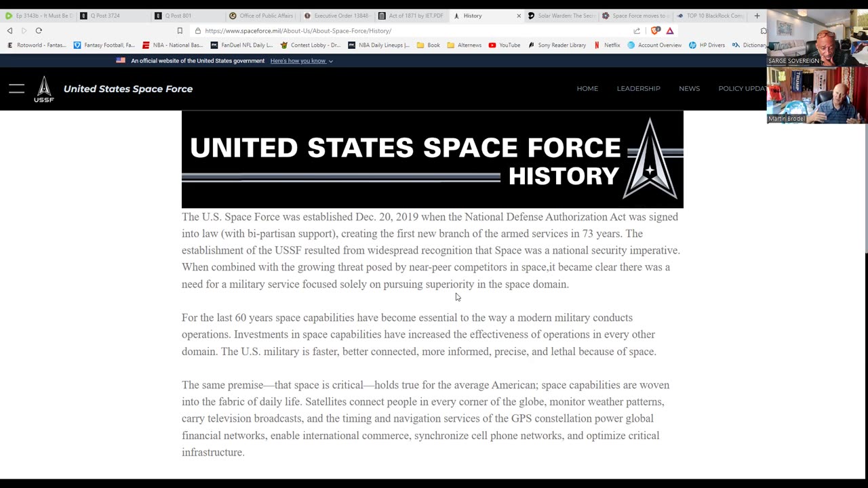Screen dimensions: 868x488
Task: Select the HOME navigation item
Action: (587, 89)
